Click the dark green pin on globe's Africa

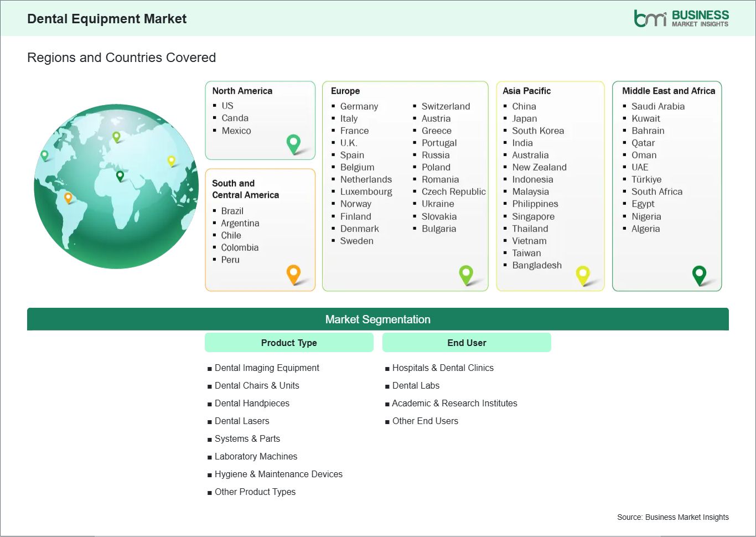[120, 176]
